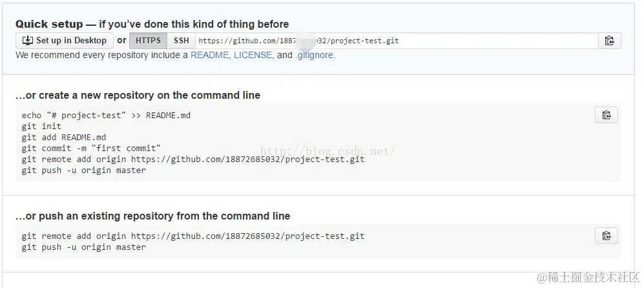
Task: Open the README recommendation link
Action: [209, 56]
